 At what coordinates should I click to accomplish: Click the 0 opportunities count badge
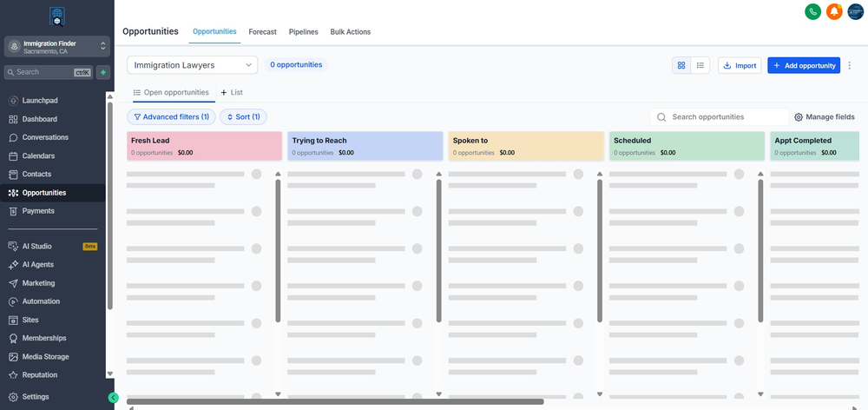click(x=296, y=65)
